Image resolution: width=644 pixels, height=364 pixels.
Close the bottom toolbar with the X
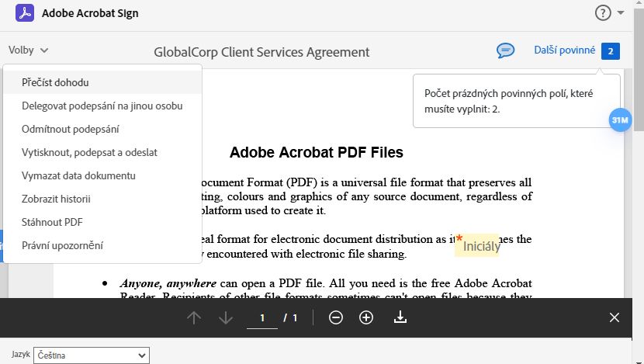click(x=615, y=317)
